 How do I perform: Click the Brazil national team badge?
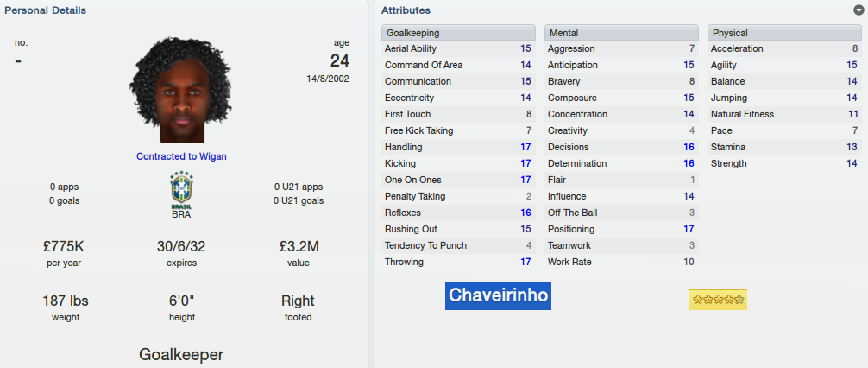click(181, 190)
